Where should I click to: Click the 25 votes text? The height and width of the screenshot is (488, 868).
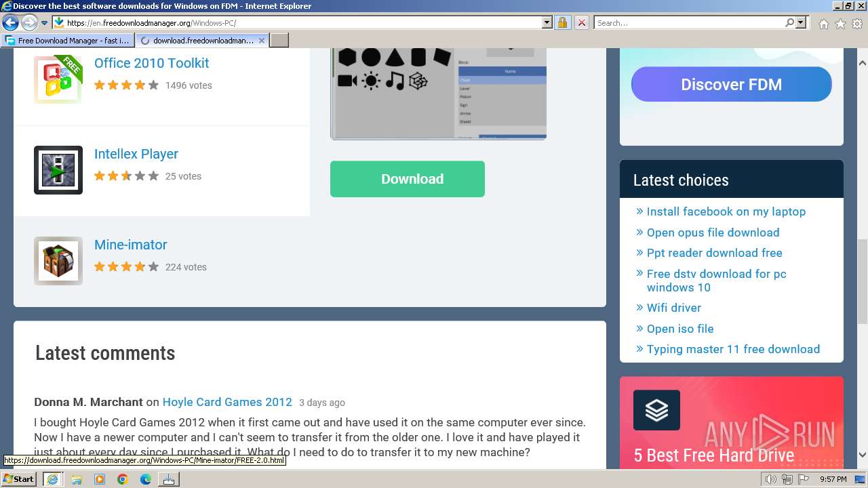(183, 176)
